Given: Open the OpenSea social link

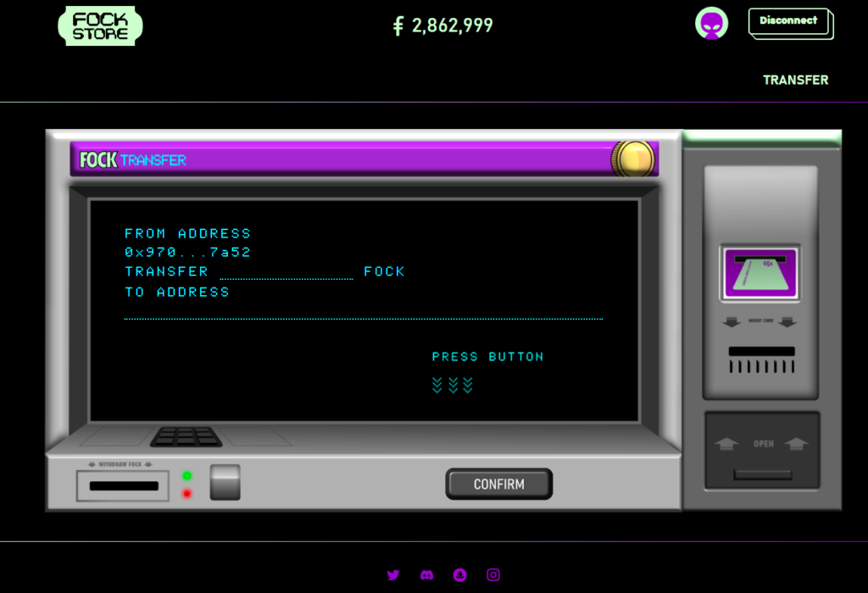Looking at the screenshot, I should point(460,575).
